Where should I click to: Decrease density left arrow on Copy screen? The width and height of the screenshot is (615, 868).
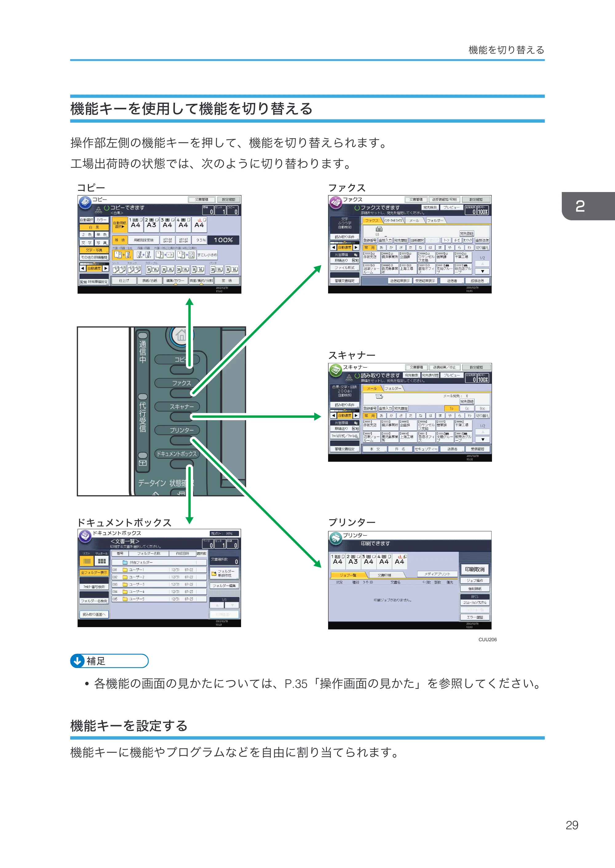click(x=82, y=268)
